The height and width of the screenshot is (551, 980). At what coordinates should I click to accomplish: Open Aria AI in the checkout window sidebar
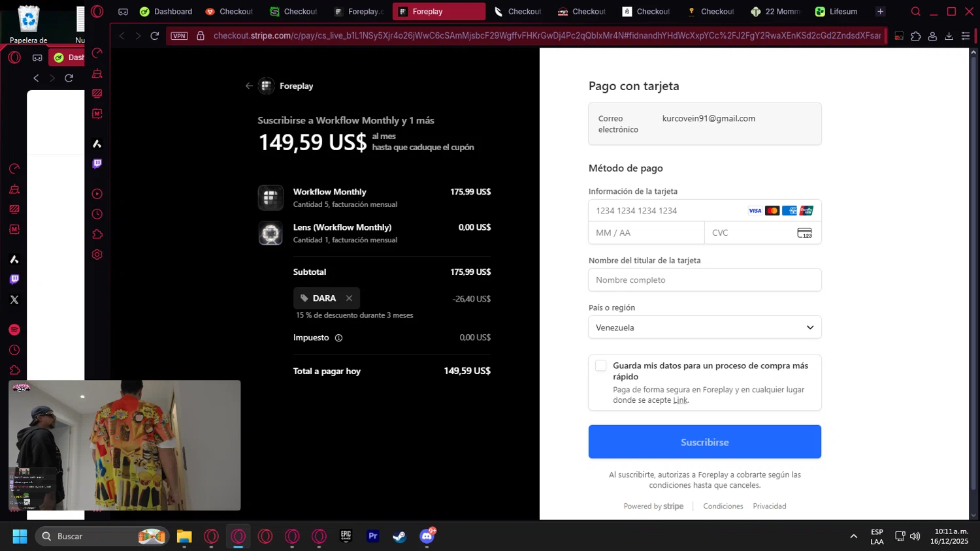click(x=97, y=144)
